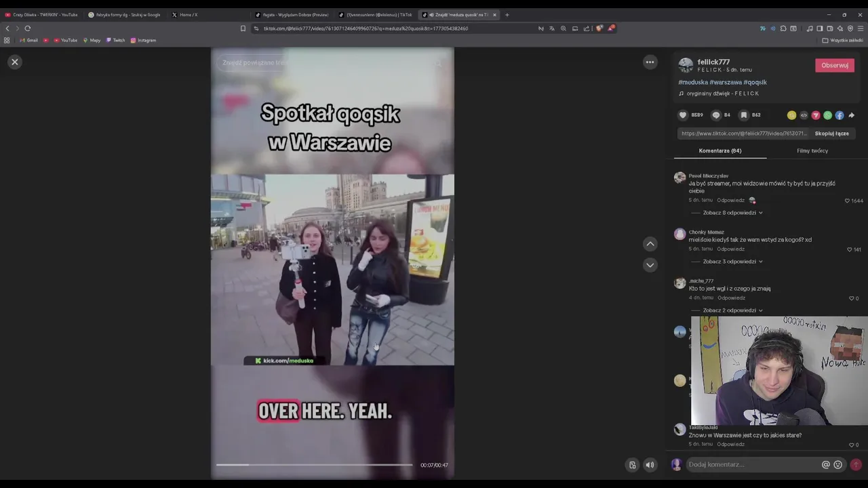This screenshot has height=488, width=868.
Task: Go back with browser back arrow
Action: [7, 28]
